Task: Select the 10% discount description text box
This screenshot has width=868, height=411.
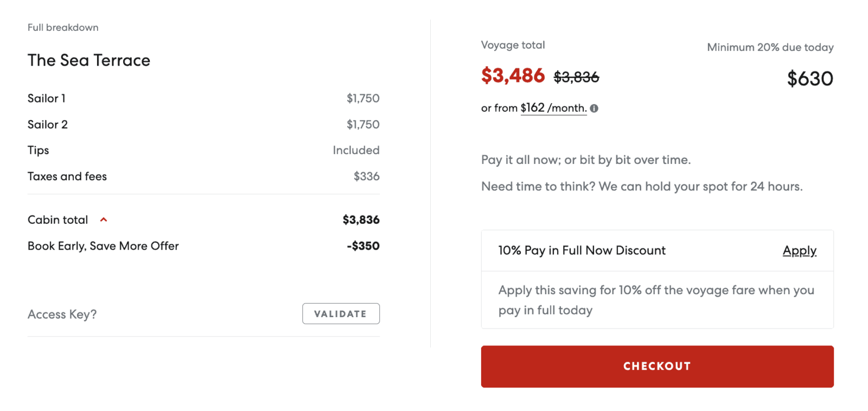Action: tap(656, 300)
